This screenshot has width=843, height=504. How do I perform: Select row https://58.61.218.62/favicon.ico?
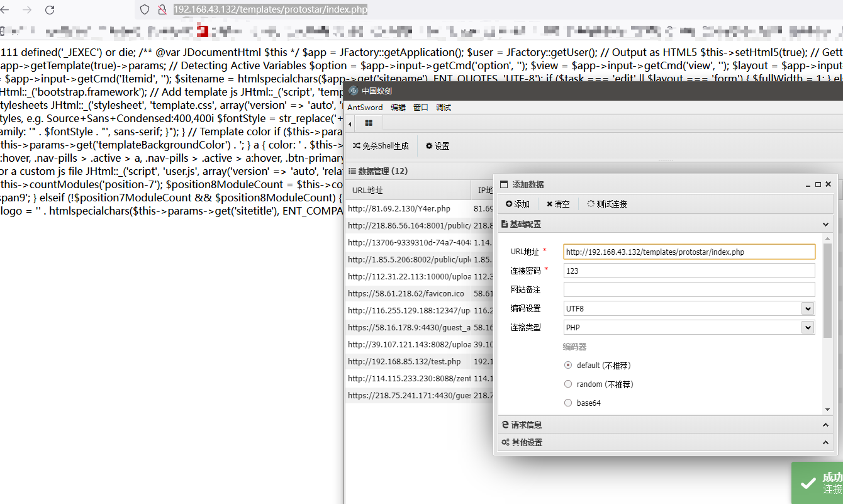(x=408, y=293)
